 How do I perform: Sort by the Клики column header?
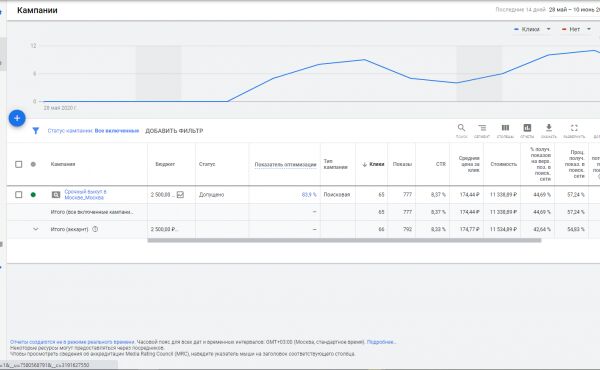(x=373, y=164)
